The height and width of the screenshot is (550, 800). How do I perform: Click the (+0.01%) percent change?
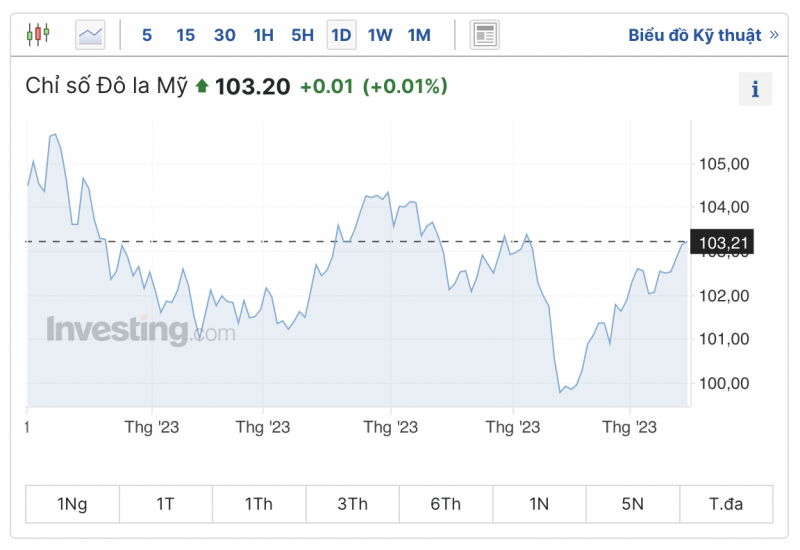coord(405,86)
